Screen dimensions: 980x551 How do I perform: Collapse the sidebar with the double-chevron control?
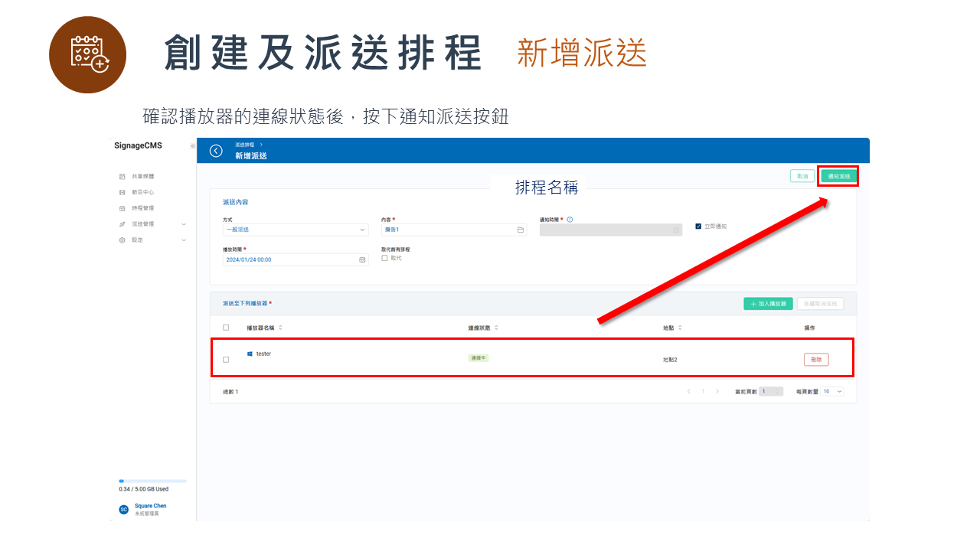pyautogui.click(x=193, y=145)
